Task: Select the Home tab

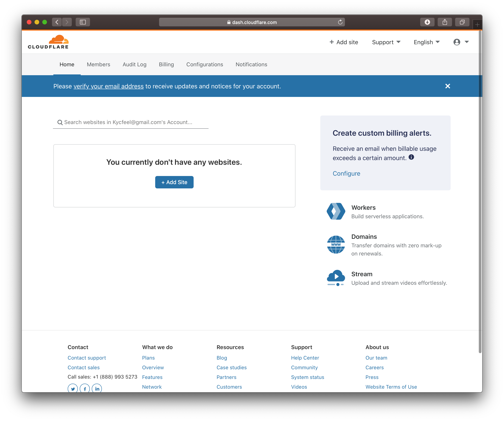Action: click(67, 64)
